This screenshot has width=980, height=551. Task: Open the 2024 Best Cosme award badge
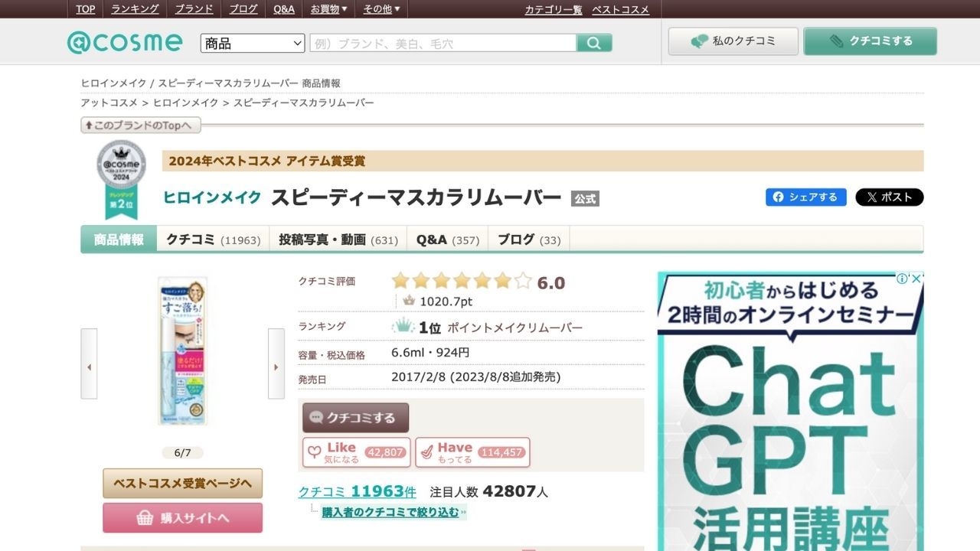121,180
